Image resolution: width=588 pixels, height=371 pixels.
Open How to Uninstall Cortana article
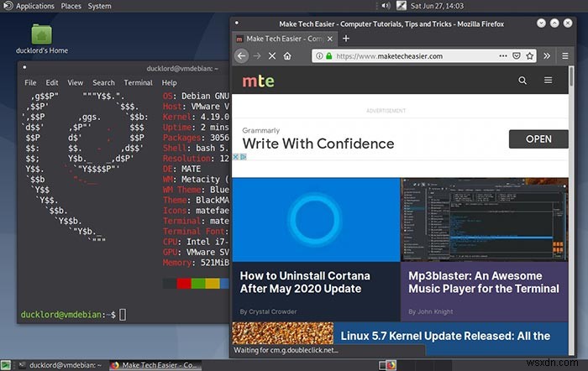(305, 282)
